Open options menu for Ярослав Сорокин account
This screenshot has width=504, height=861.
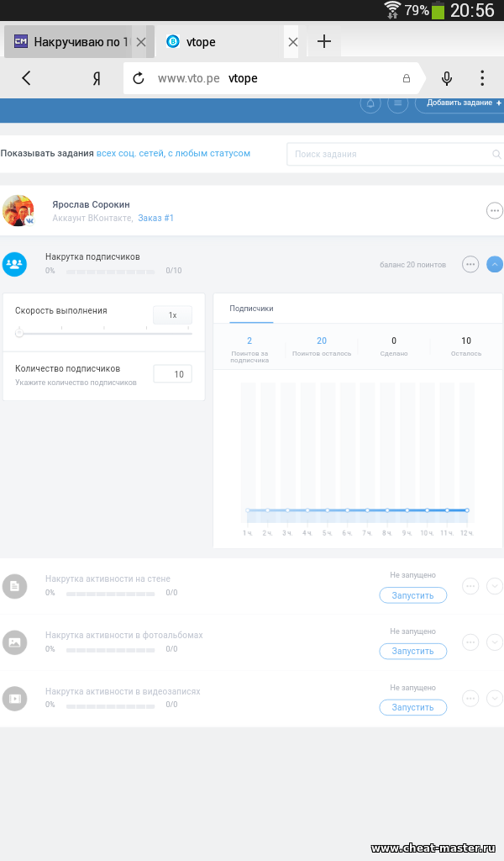click(x=495, y=211)
